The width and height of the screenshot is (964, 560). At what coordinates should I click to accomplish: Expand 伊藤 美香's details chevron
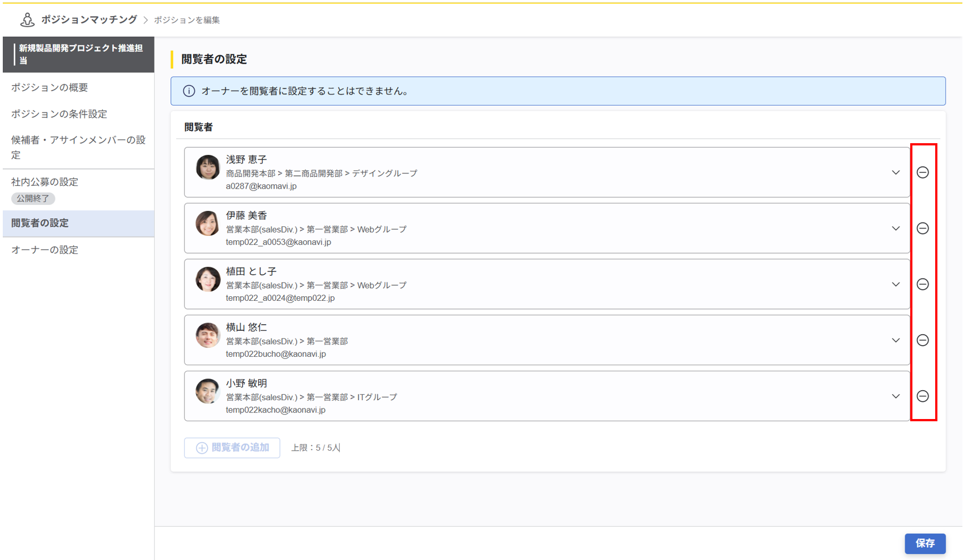tap(896, 228)
